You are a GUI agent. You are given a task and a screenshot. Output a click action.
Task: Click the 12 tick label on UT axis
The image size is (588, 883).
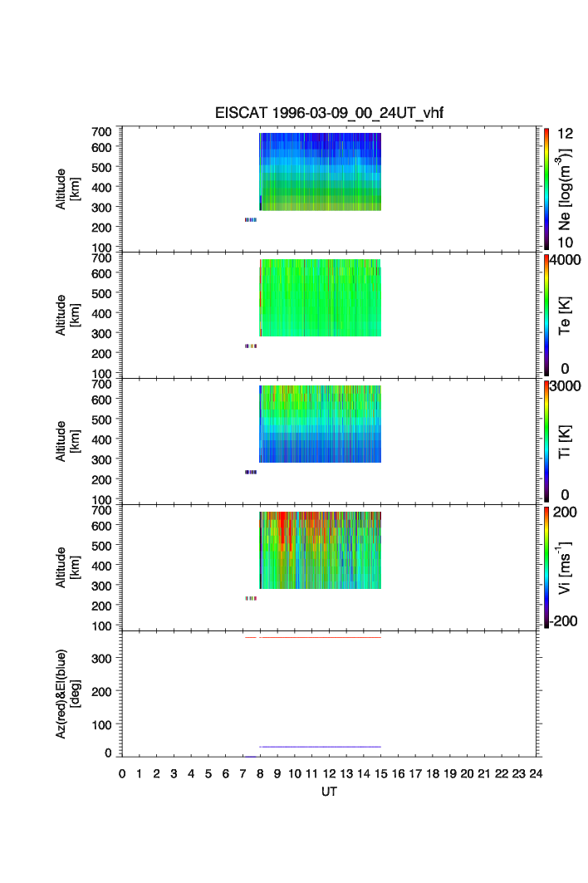click(x=329, y=773)
